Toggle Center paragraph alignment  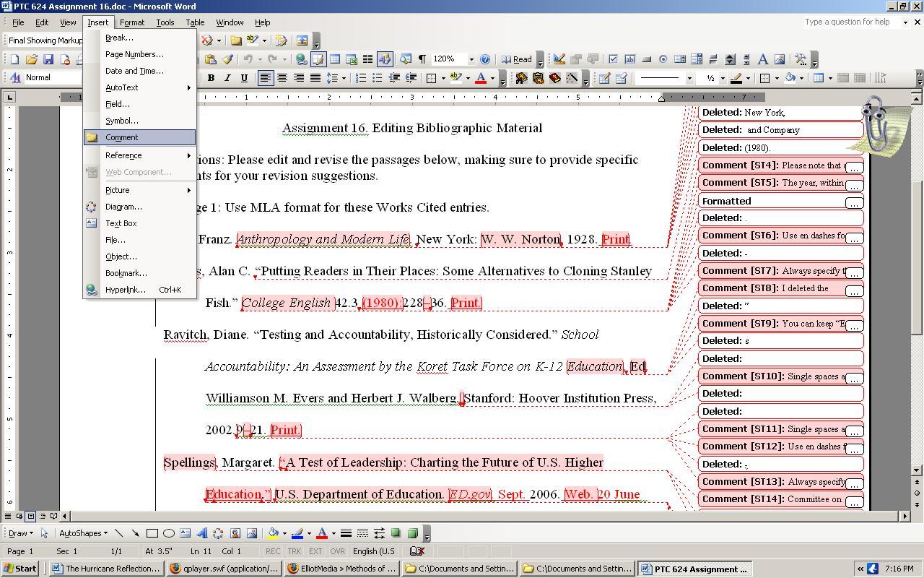282,78
